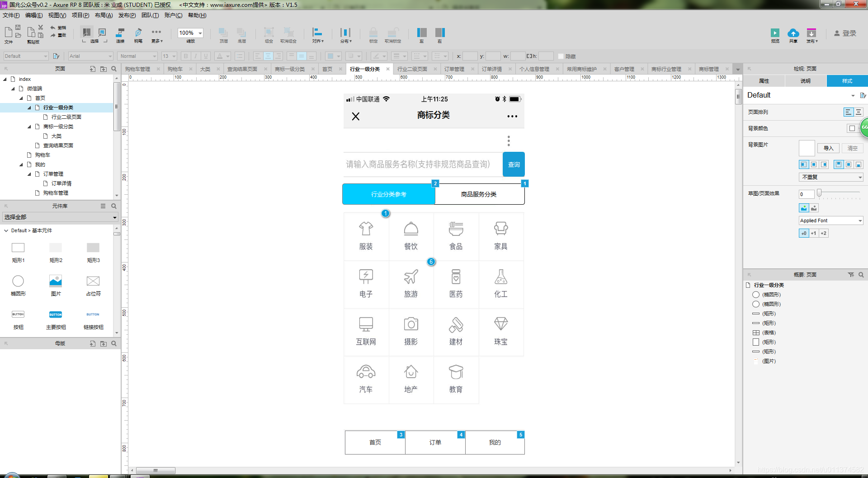Click the 导入 import button
The height and width of the screenshot is (478, 868).
(x=829, y=148)
